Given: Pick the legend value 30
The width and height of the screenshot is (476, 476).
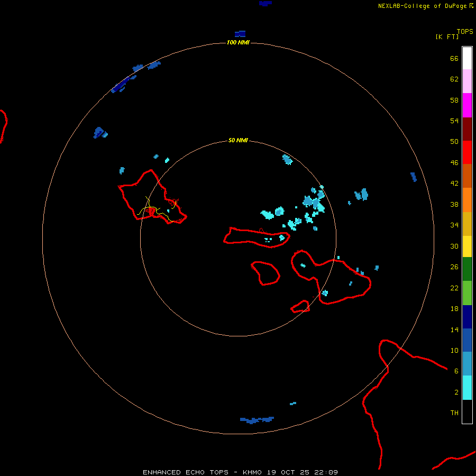Looking at the screenshot, I should pyautogui.click(x=454, y=246).
